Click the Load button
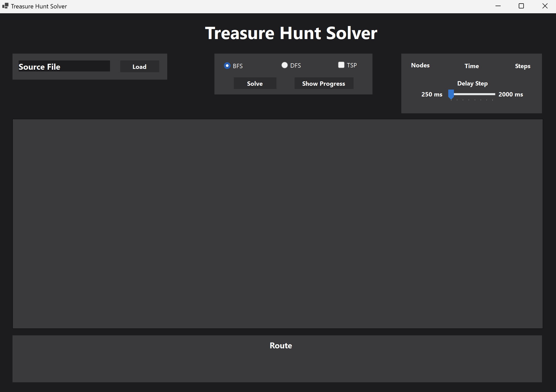 pyautogui.click(x=139, y=67)
